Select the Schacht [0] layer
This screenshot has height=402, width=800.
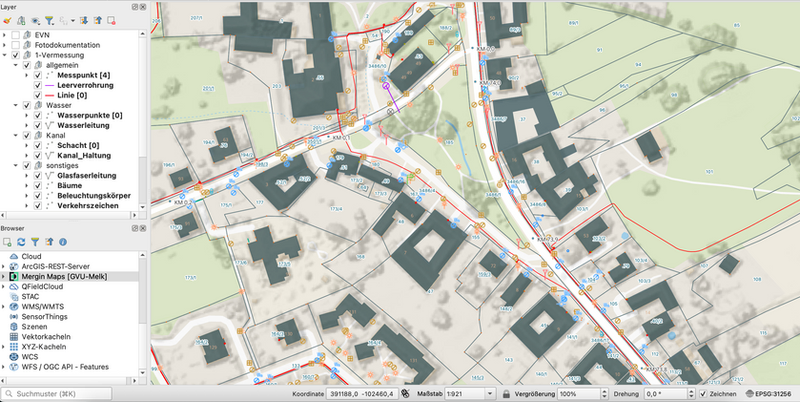point(78,145)
